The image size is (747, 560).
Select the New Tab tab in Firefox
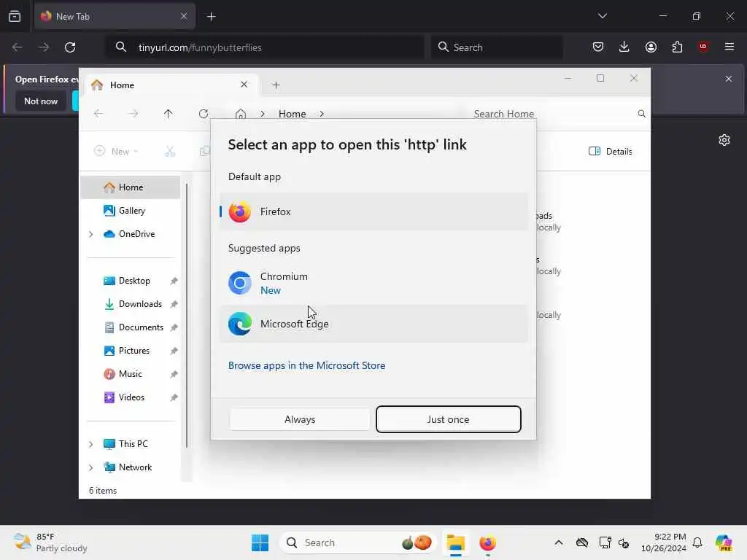point(115,16)
